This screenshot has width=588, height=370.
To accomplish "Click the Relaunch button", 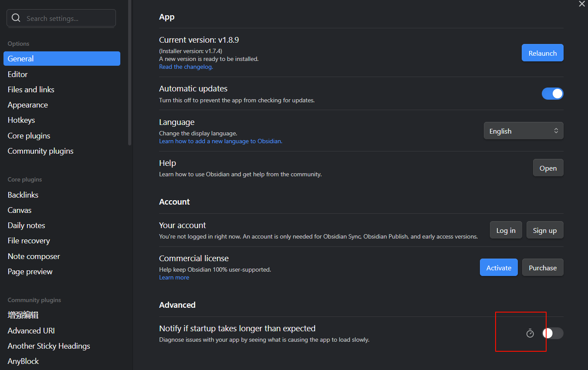I will (543, 53).
